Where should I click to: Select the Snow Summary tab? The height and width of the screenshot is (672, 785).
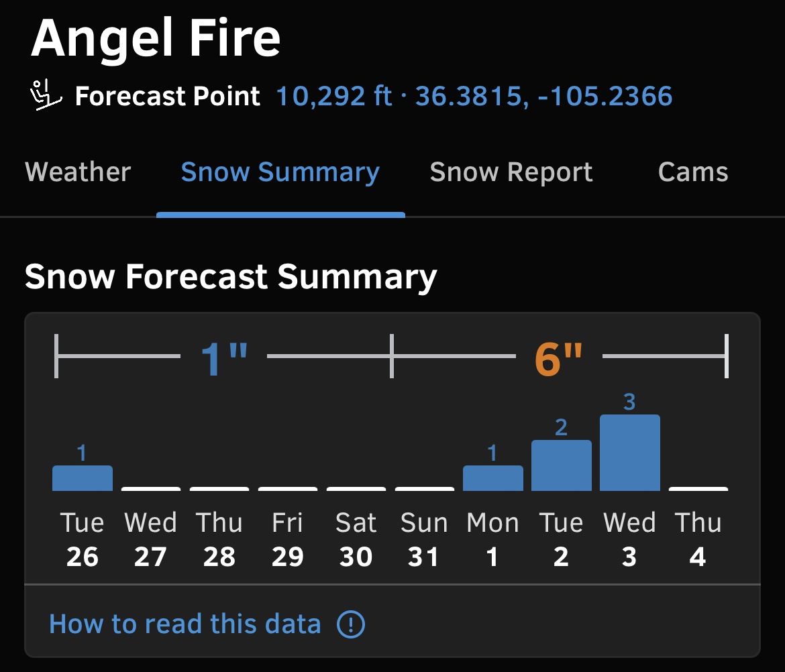[x=280, y=173]
